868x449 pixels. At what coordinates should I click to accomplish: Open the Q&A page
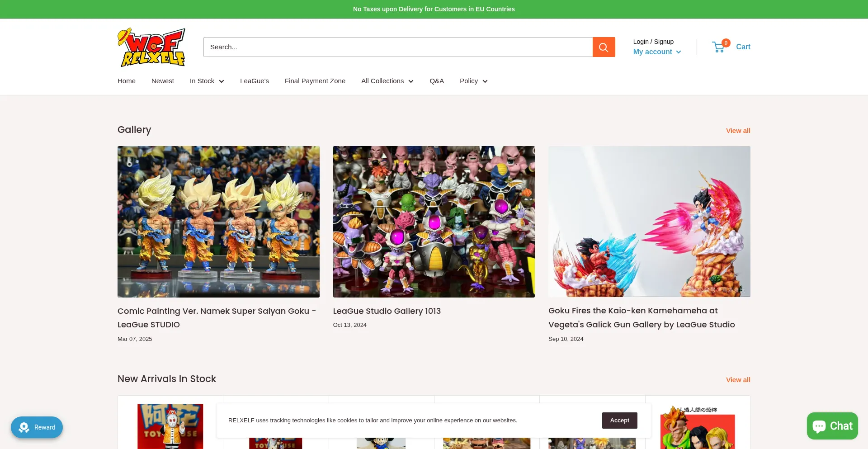tap(437, 81)
